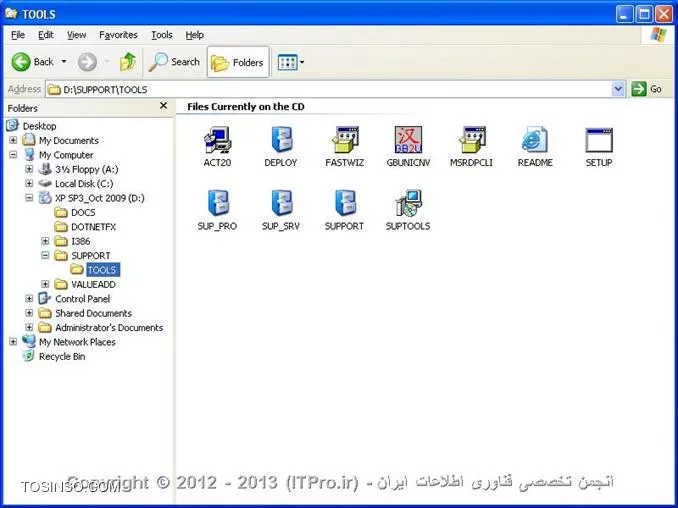This screenshot has width=678, height=508.
Task: Open the Search pane
Action: click(174, 62)
